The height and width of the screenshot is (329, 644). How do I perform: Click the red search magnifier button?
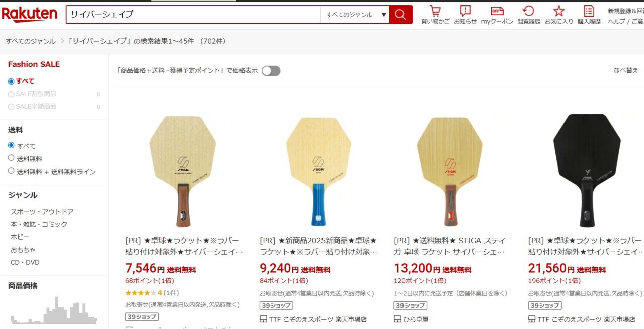pos(400,15)
